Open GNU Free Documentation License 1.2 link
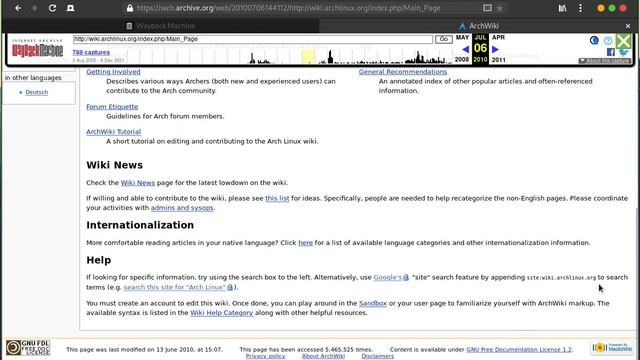 coord(519,349)
